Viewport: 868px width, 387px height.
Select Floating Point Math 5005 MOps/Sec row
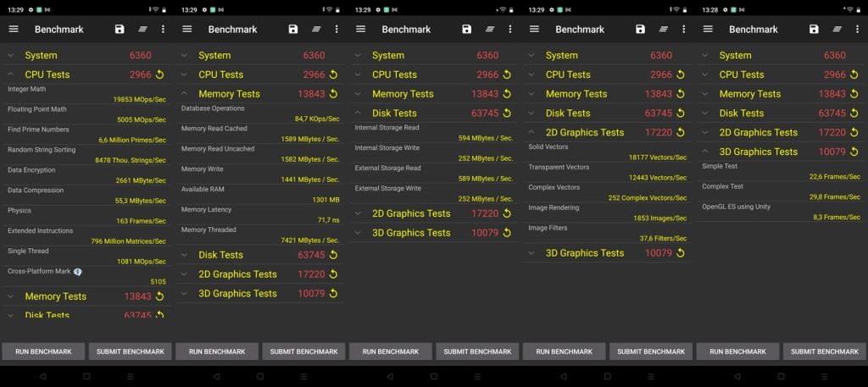click(x=87, y=114)
